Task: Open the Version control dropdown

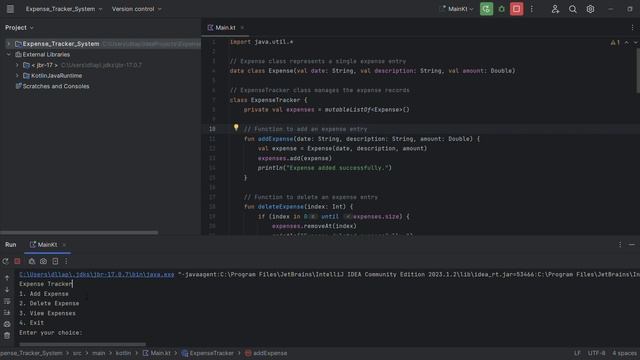Action: tap(137, 9)
